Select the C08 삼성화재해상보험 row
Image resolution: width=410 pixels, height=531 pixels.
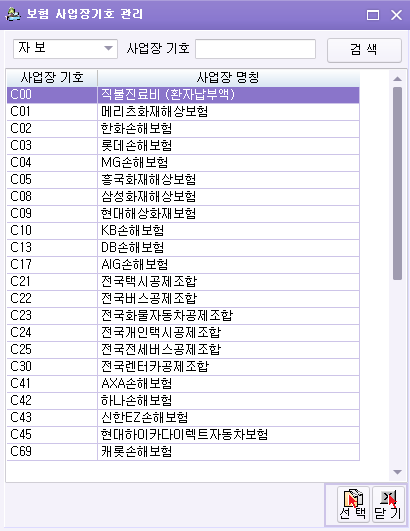pos(183,197)
